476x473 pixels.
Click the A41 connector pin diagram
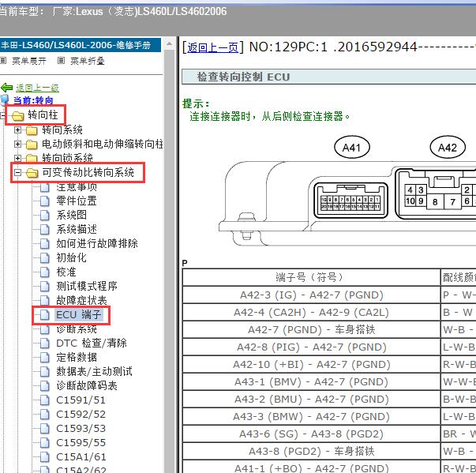[x=350, y=201]
